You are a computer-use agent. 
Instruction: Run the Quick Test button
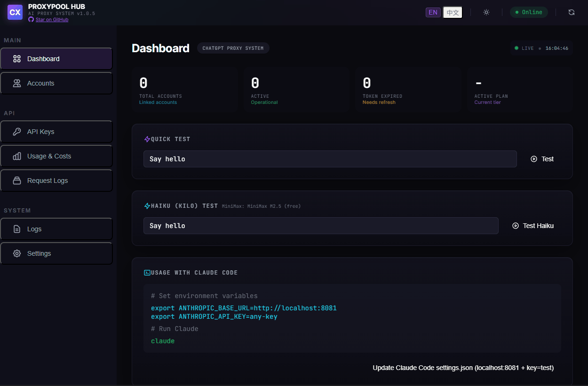[542, 159]
